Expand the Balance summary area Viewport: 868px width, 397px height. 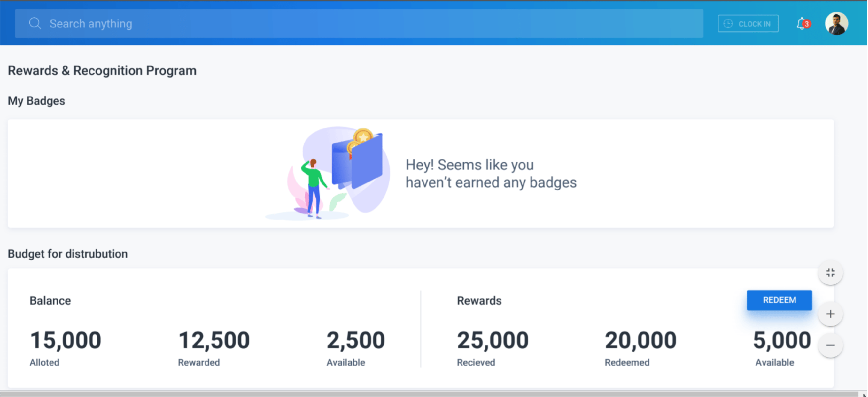coord(50,300)
